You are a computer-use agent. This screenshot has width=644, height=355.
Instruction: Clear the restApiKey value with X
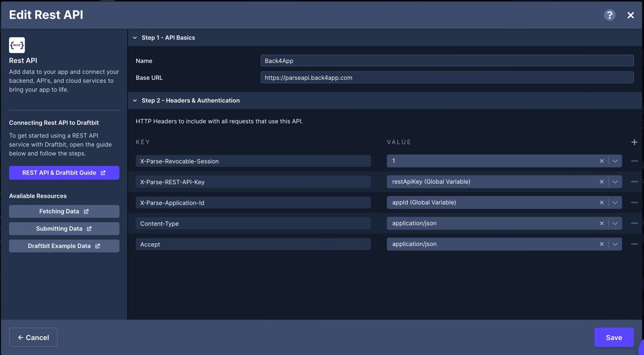(601, 182)
